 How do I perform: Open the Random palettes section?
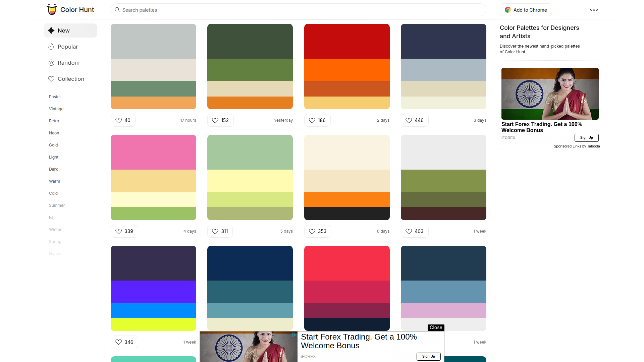point(70,63)
